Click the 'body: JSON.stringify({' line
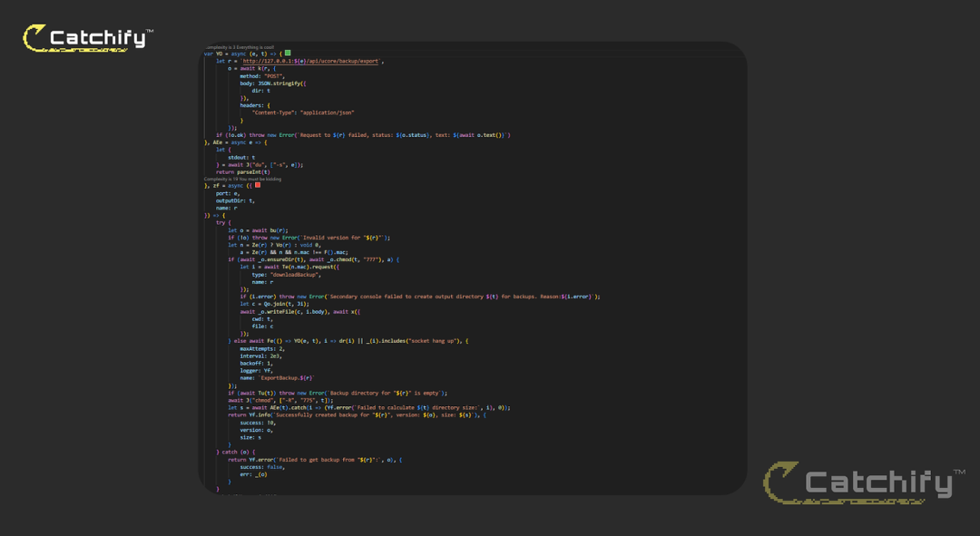The image size is (980, 536). [x=272, y=83]
